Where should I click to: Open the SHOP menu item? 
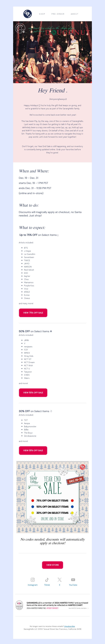click(42, 14)
